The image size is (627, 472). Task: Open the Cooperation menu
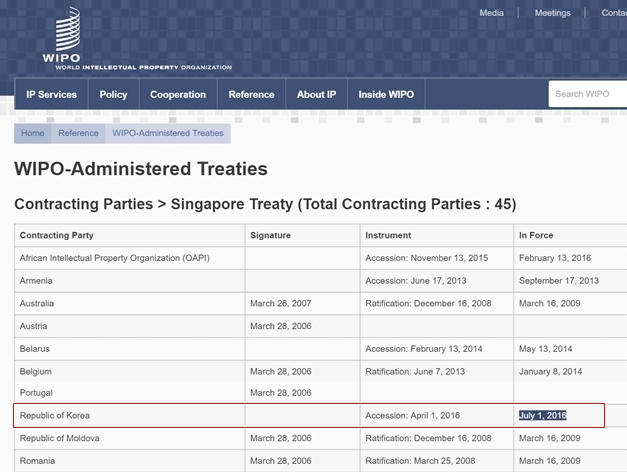pyautogui.click(x=178, y=94)
